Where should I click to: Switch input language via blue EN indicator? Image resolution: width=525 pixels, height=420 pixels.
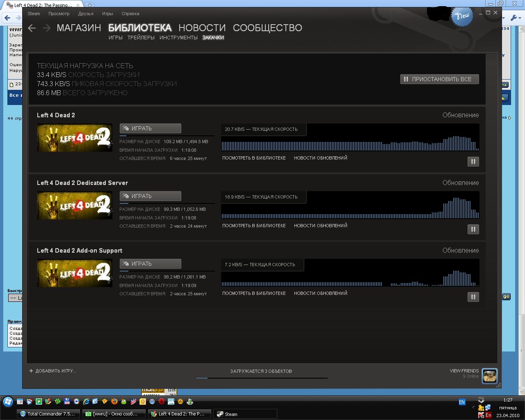(462, 402)
